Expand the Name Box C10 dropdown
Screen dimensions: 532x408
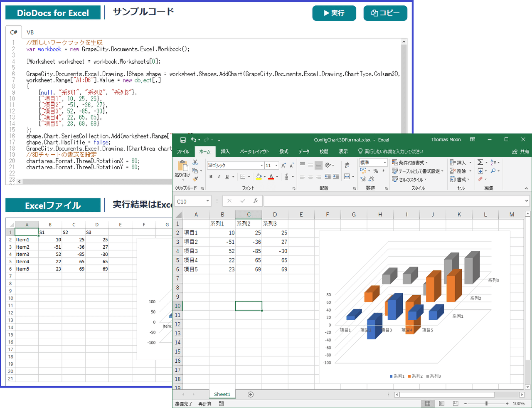tap(207, 201)
